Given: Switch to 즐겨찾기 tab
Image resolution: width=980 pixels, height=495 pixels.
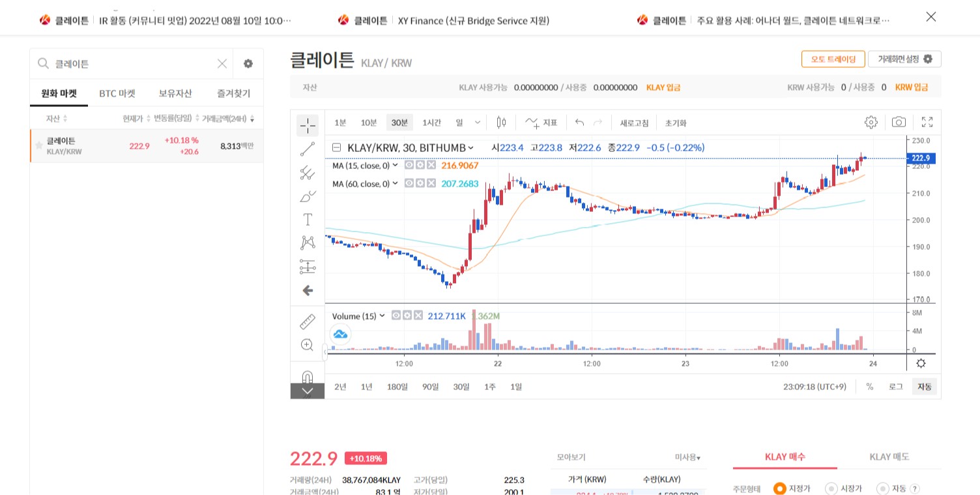Looking at the screenshot, I should [234, 93].
